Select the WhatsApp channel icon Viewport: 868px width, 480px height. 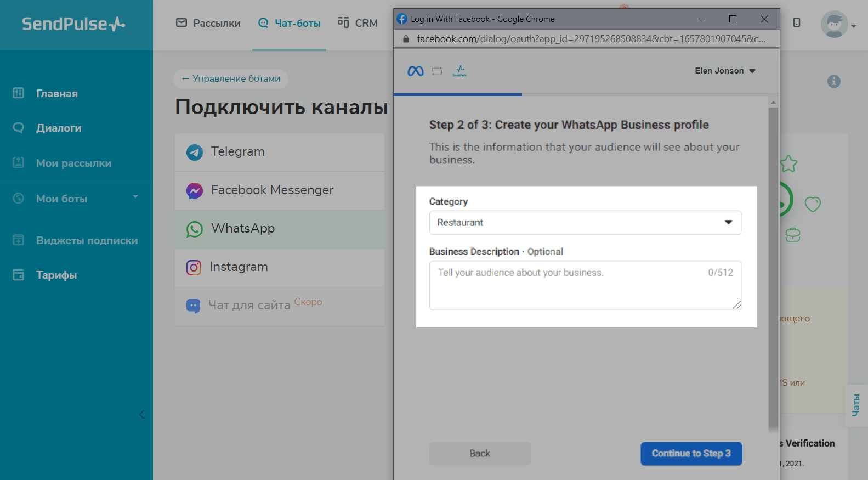[195, 229]
